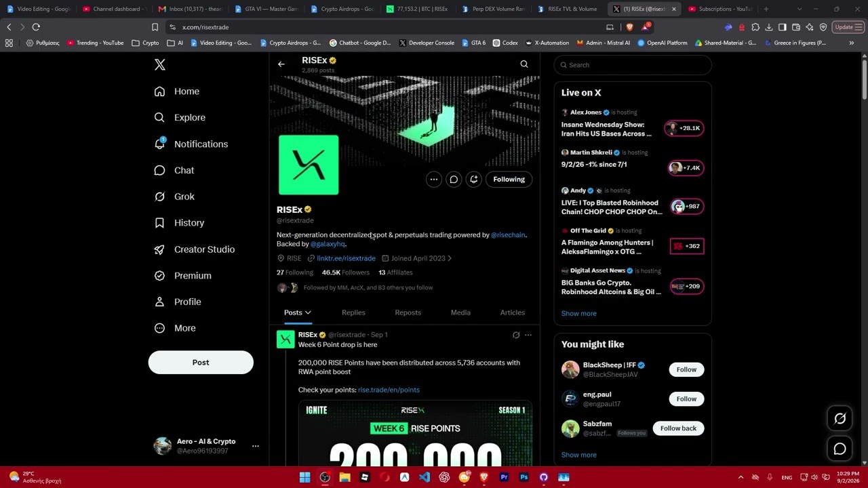Screen dimensions: 868x488
Task: Open browser downloads icon
Action: [769, 27]
